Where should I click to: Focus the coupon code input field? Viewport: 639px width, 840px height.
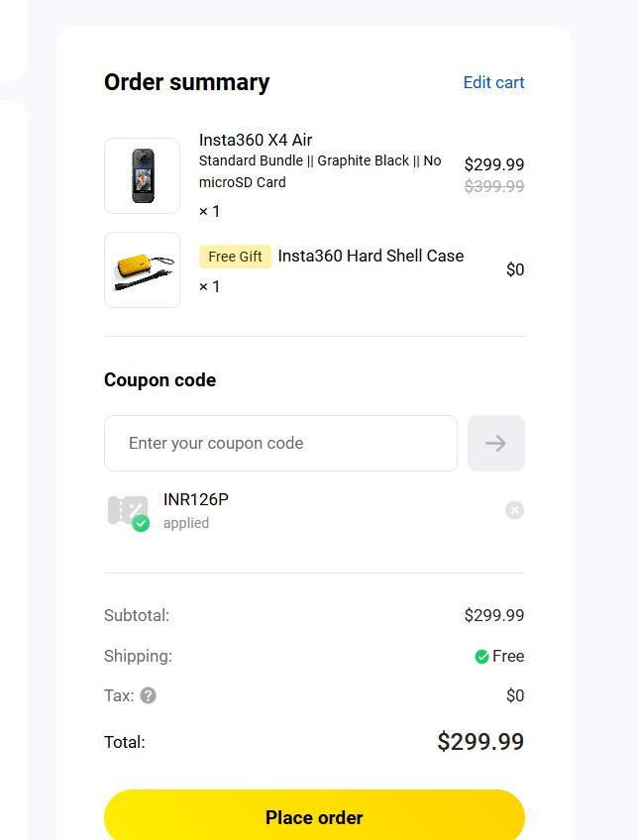[x=280, y=443]
